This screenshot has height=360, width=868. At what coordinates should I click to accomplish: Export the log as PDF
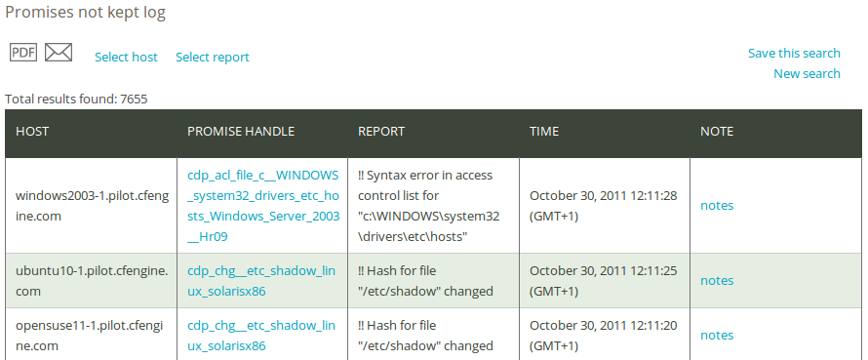pyautogui.click(x=23, y=52)
